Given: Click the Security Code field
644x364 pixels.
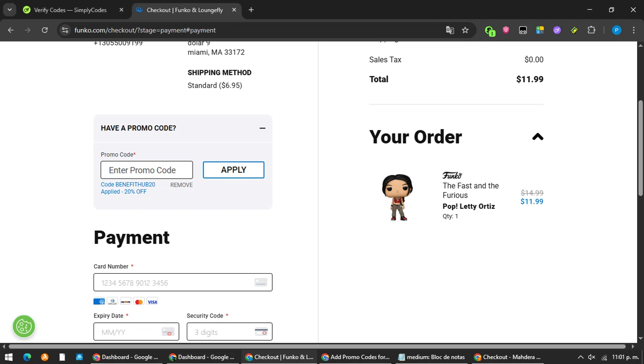Looking at the screenshot, I should tap(229, 332).
